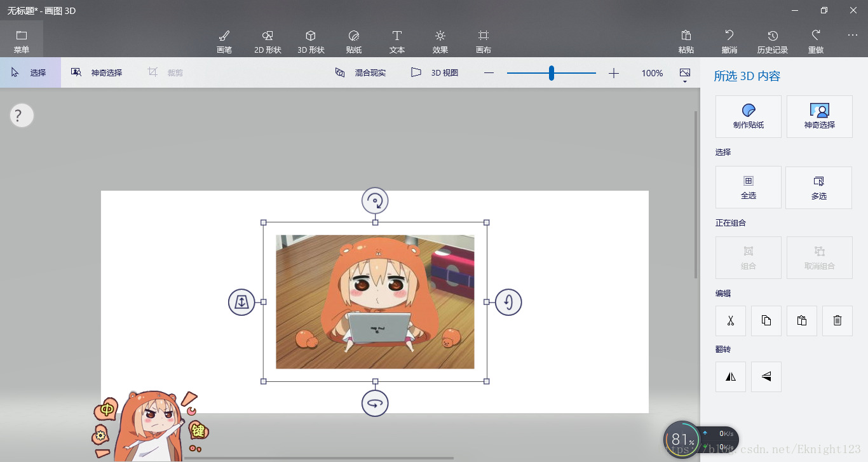Click the 裁剪 crop tool
The height and width of the screenshot is (462, 868).
pos(165,72)
